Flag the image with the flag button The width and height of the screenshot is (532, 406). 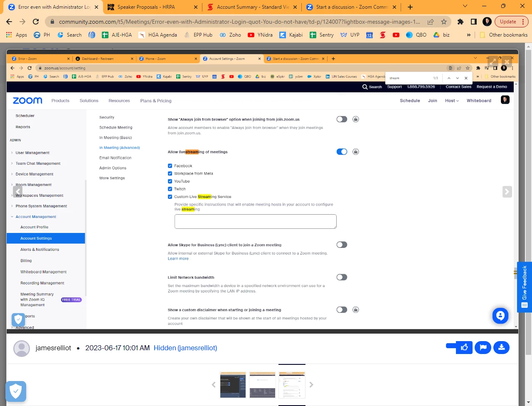click(483, 347)
